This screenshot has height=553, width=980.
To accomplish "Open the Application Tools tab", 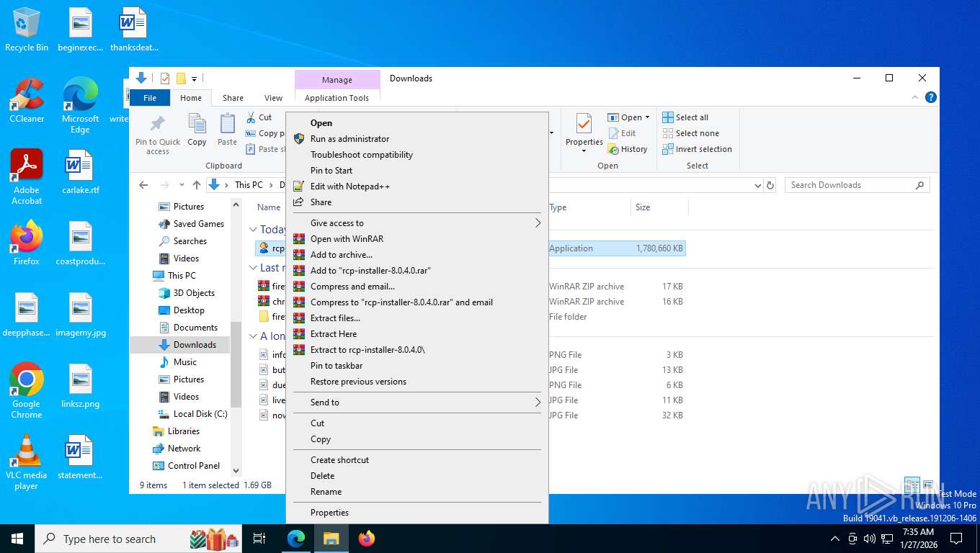I will (337, 98).
